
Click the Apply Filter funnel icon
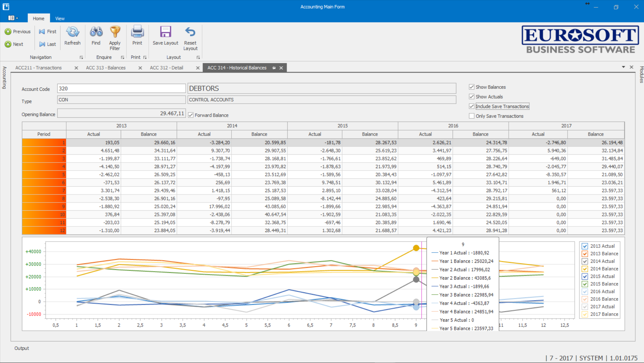click(115, 32)
